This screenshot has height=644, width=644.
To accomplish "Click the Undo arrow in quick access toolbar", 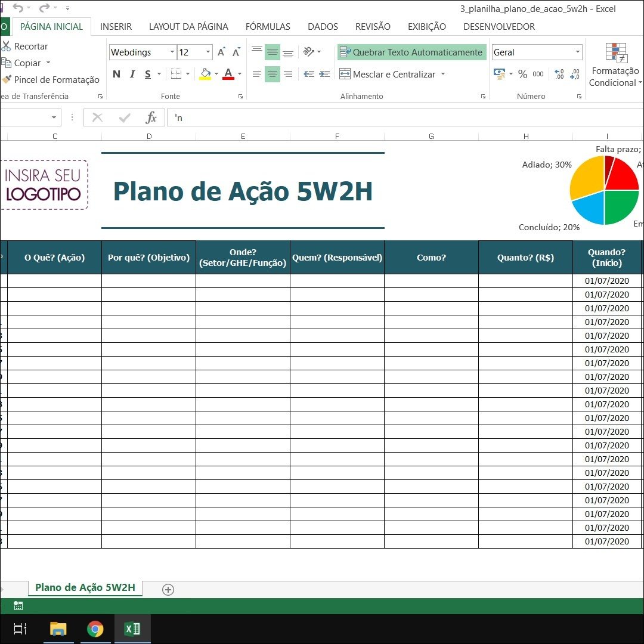I will pyautogui.click(x=18, y=8).
